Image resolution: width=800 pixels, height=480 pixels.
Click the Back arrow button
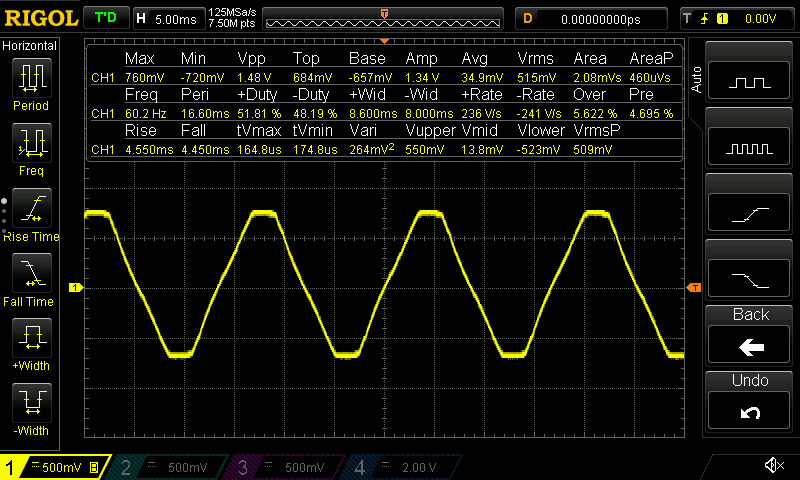[748, 344]
